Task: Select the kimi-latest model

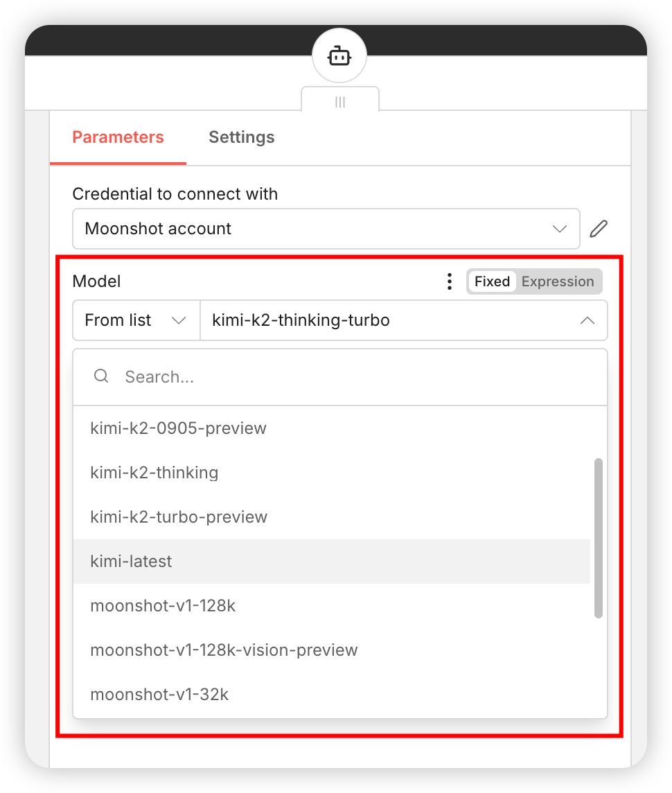Action: (132, 561)
